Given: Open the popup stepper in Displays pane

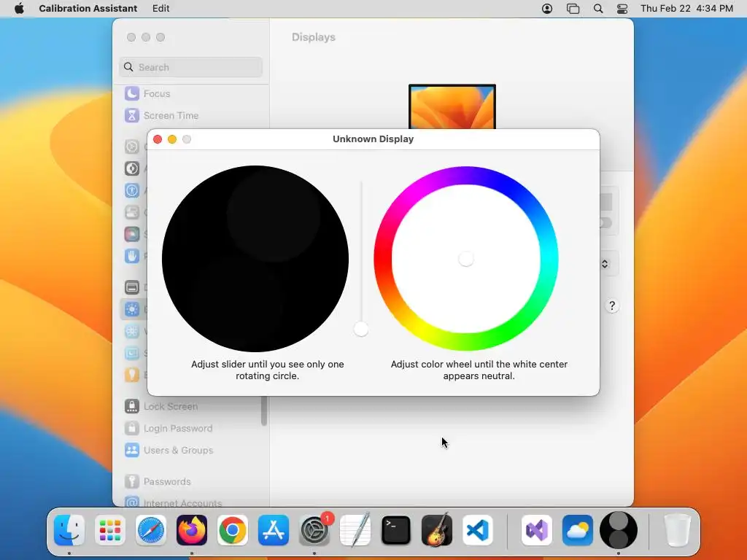Looking at the screenshot, I should (605, 263).
